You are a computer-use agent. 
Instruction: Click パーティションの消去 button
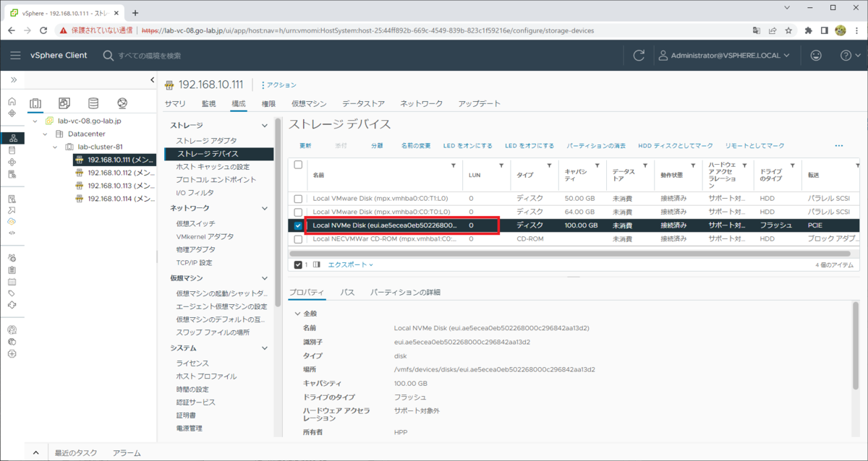[x=596, y=145]
